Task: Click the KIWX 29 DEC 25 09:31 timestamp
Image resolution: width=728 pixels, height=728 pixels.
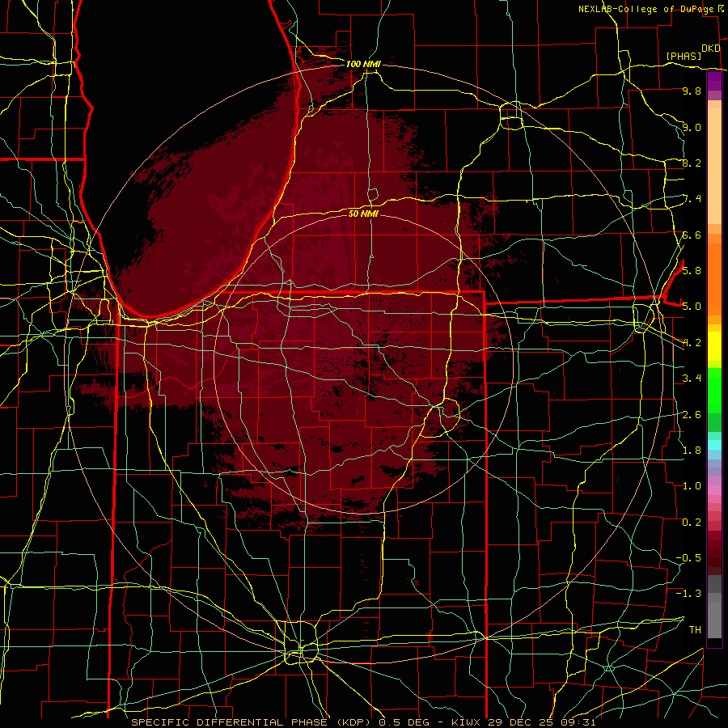Action: coord(523,722)
